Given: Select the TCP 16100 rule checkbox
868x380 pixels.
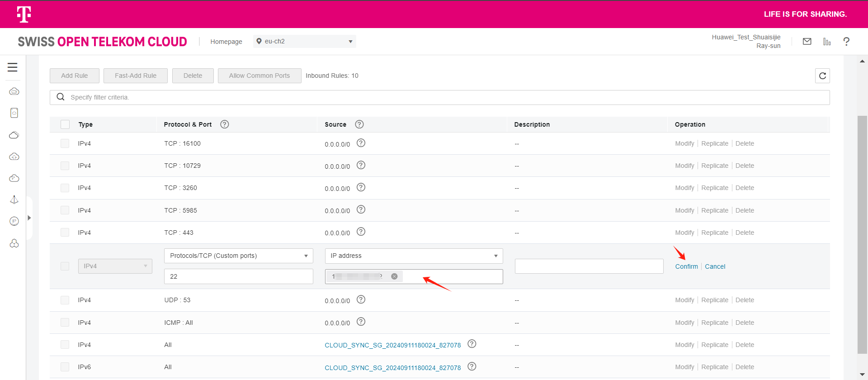Looking at the screenshot, I should tap(65, 143).
